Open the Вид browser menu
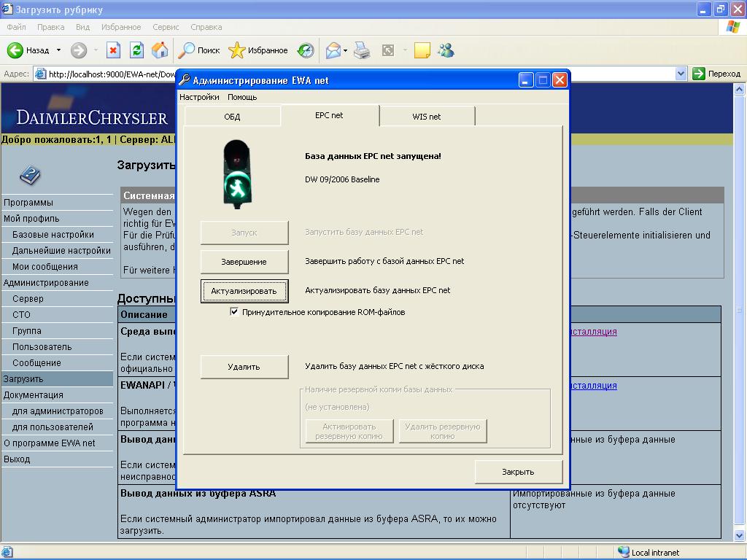This screenshot has width=747, height=560. point(83,27)
